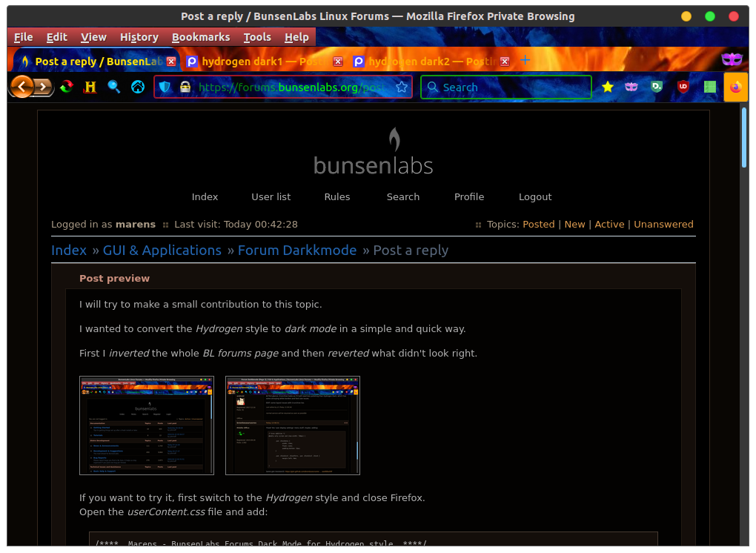Click the green square extension icon

click(x=710, y=87)
